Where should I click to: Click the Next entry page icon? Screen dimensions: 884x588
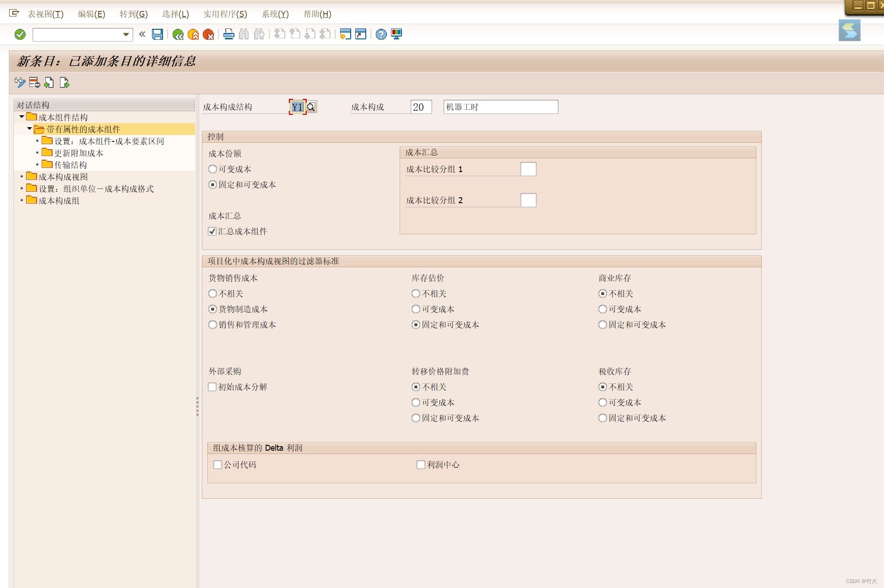65,83
